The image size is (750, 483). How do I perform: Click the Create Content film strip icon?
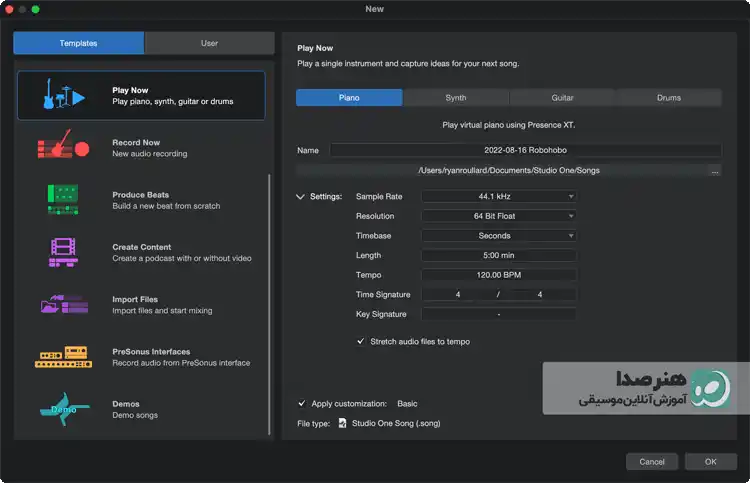pos(63,252)
